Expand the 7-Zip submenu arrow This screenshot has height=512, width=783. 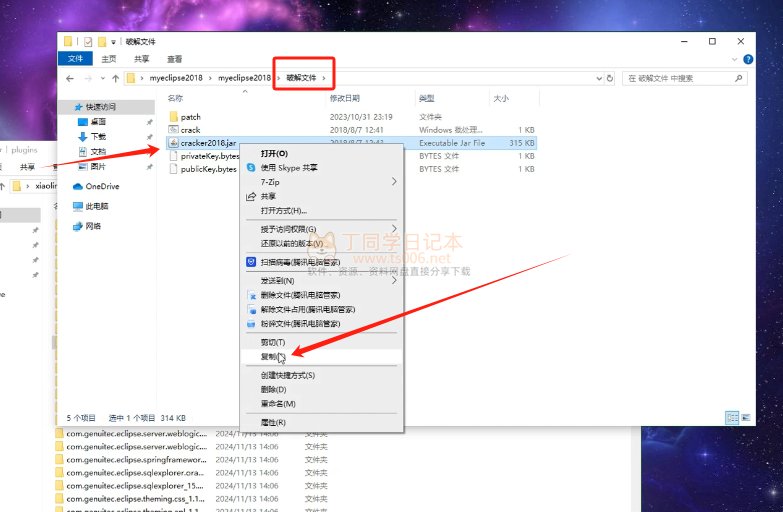click(x=394, y=182)
